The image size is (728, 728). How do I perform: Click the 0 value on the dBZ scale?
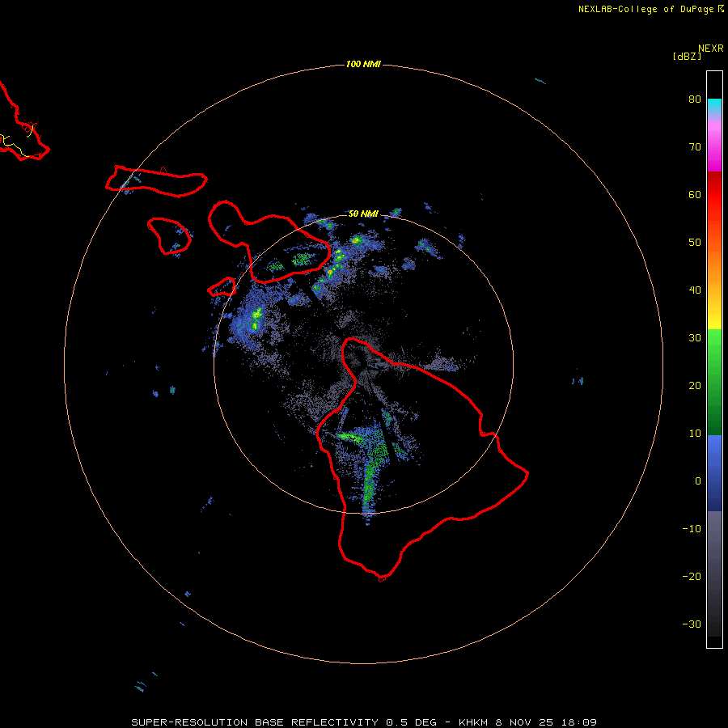(698, 481)
